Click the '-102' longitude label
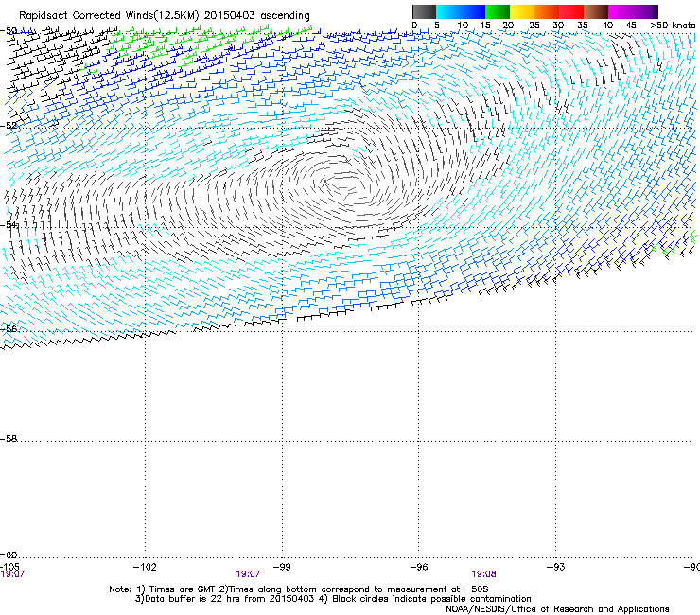This screenshot has height=615, width=700. [x=145, y=567]
